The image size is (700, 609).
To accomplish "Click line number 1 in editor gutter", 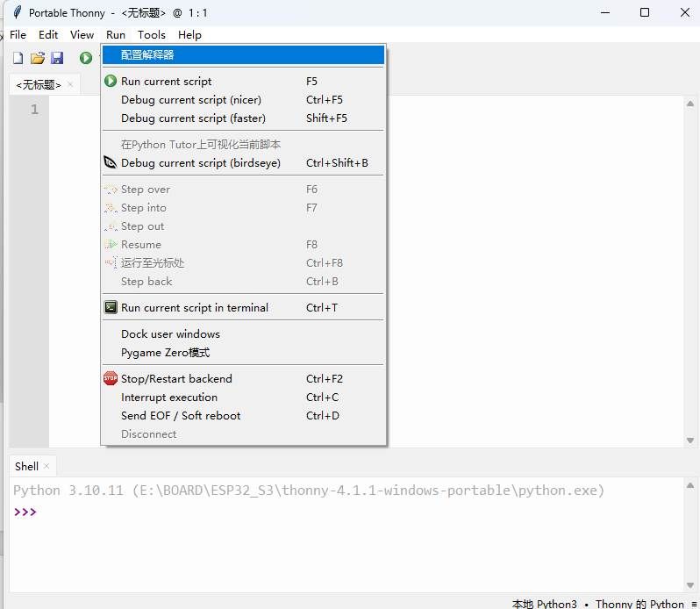I will pos(35,110).
